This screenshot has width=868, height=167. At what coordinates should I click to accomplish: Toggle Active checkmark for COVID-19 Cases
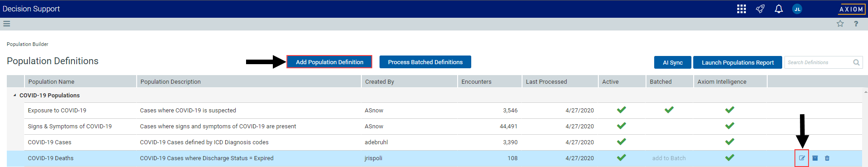621,142
